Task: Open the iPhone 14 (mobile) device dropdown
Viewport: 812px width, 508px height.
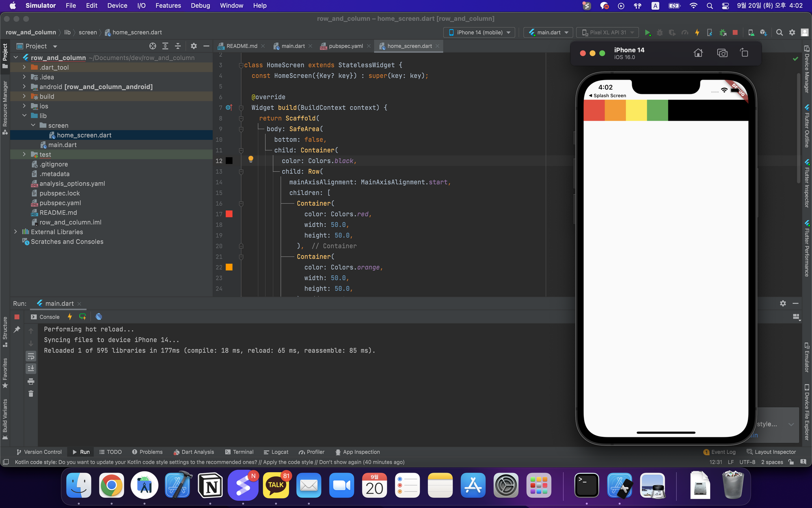Action: pyautogui.click(x=479, y=33)
